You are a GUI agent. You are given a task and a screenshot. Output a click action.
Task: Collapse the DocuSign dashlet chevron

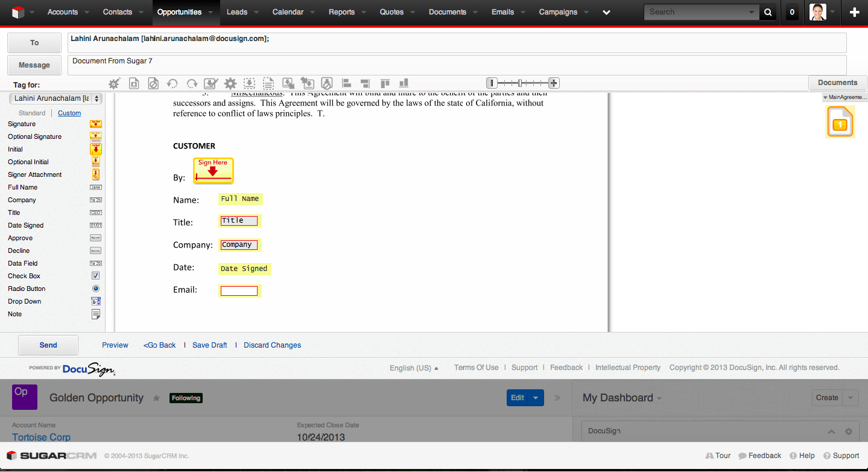(832, 432)
